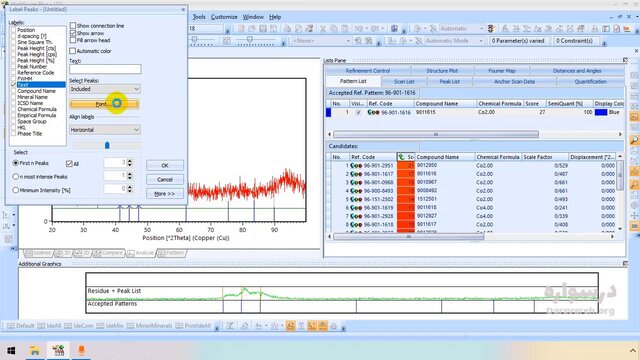Click the stepper arrows of n most intense value
The width and height of the screenshot is (640, 360).
click(130, 176)
